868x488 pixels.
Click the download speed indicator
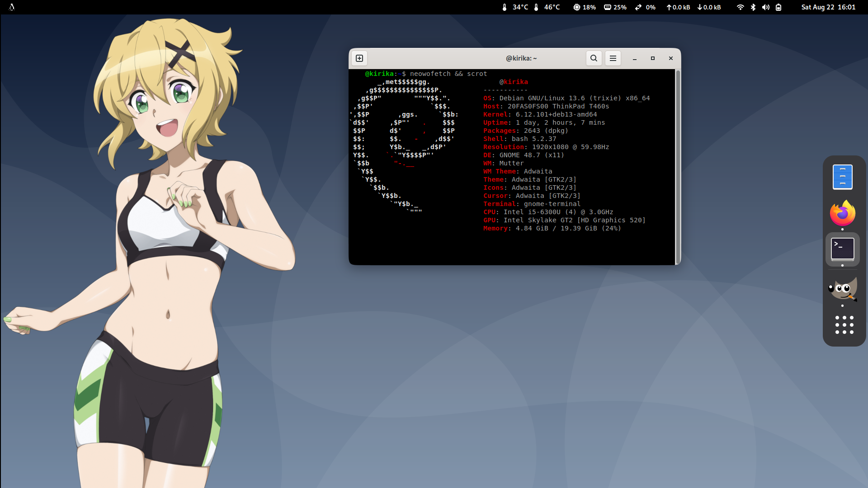(709, 7)
